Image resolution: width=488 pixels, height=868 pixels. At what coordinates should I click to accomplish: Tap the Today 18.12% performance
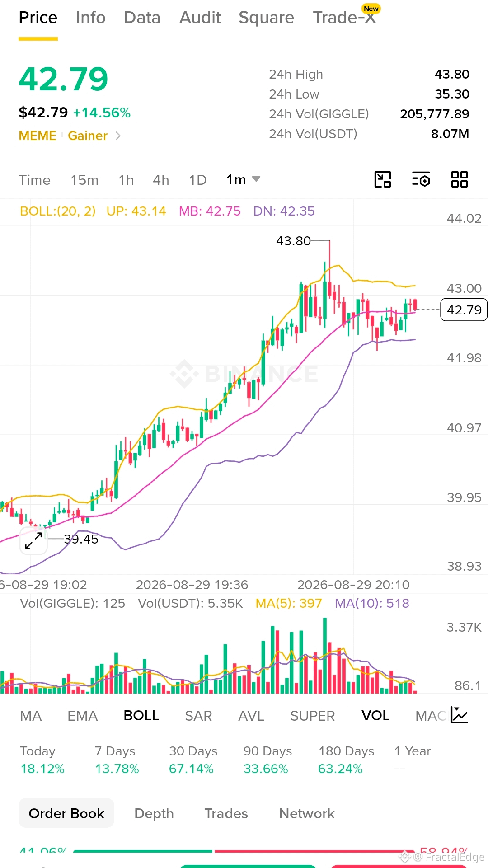(x=42, y=760)
